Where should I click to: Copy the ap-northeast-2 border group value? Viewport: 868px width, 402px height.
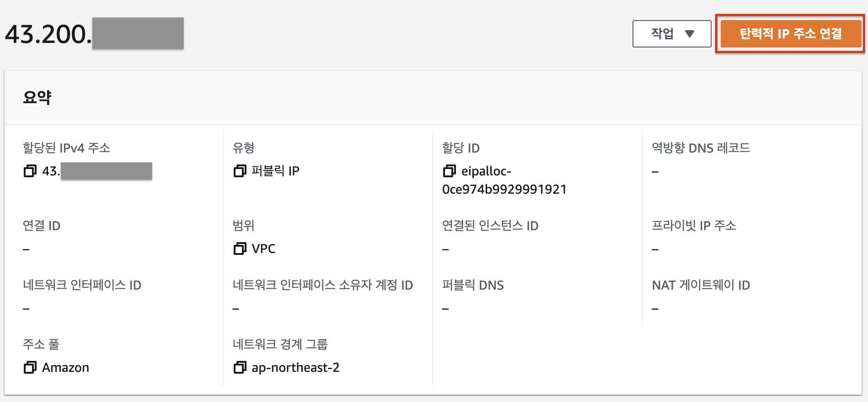pyautogui.click(x=240, y=368)
